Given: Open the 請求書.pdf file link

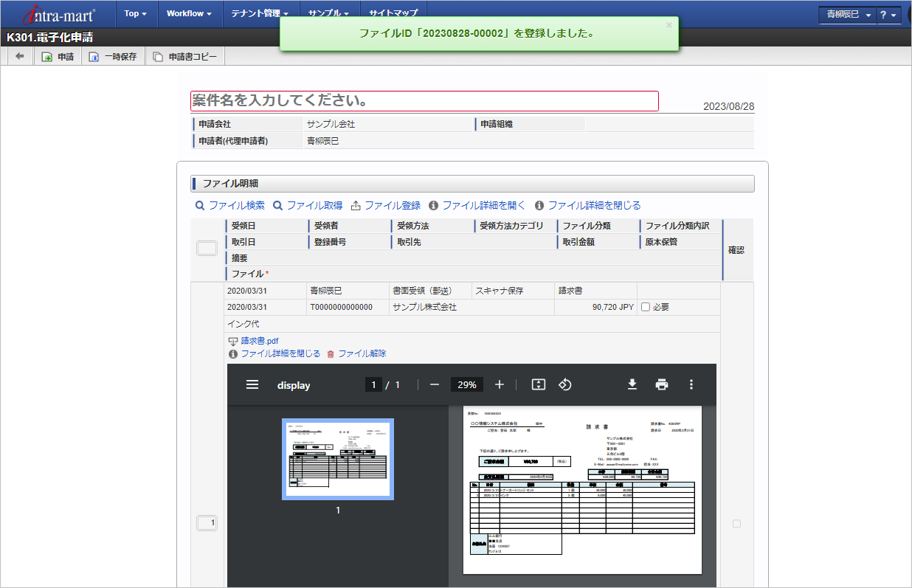Looking at the screenshot, I should (x=259, y=341).
